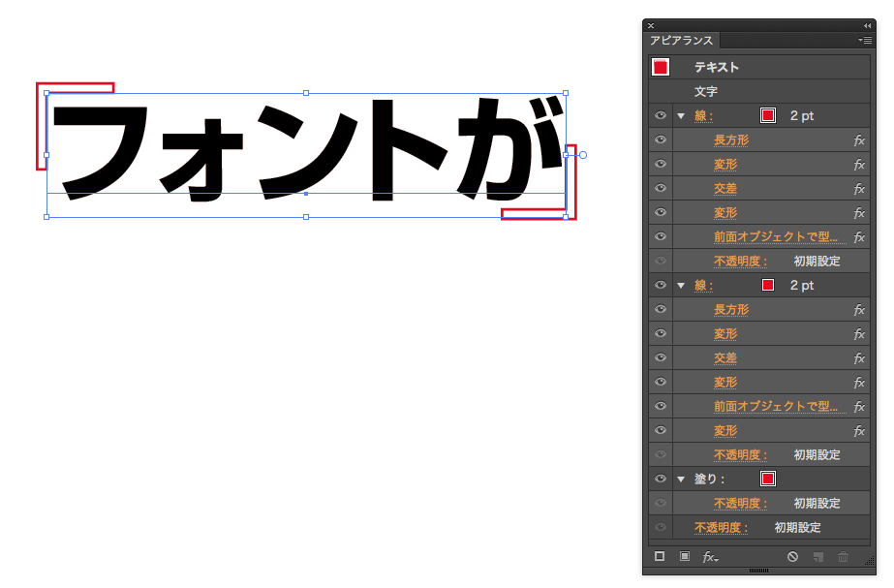Select the テキスト row label
The width and height of the screenshot is (894, 588).
point(716,67)
